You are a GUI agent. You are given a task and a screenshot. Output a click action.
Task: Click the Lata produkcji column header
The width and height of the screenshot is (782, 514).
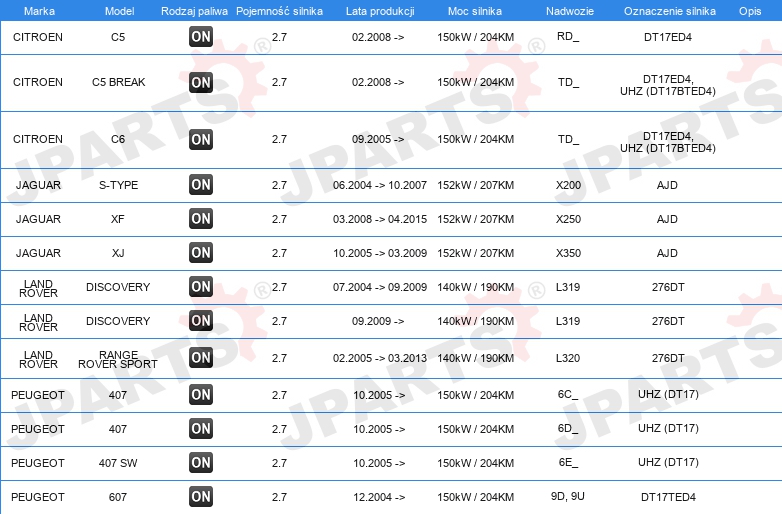[x=380, y=11]
